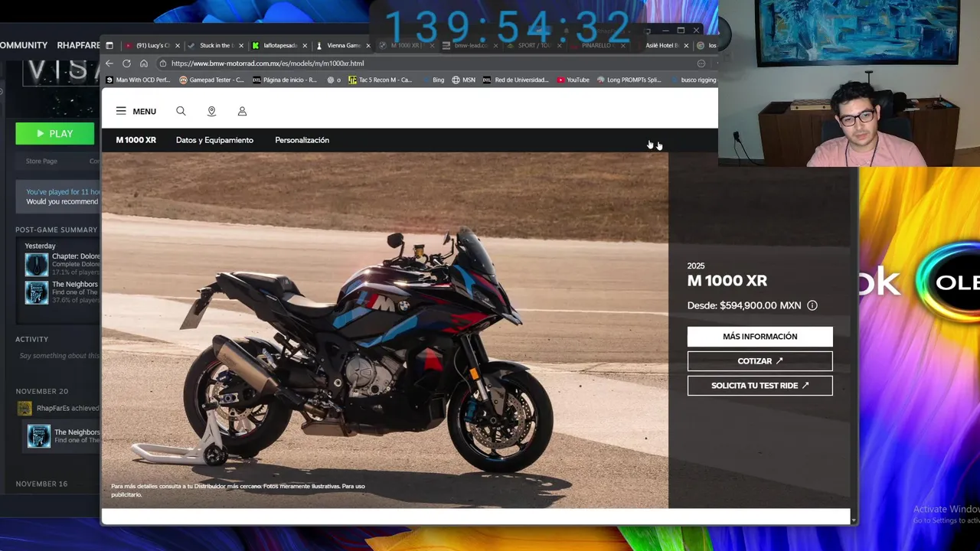The height and width of the screenshot is (551, 980).
Task: Click the 'MÁS INFORMACIÓN' button
Action: [759, 337]
